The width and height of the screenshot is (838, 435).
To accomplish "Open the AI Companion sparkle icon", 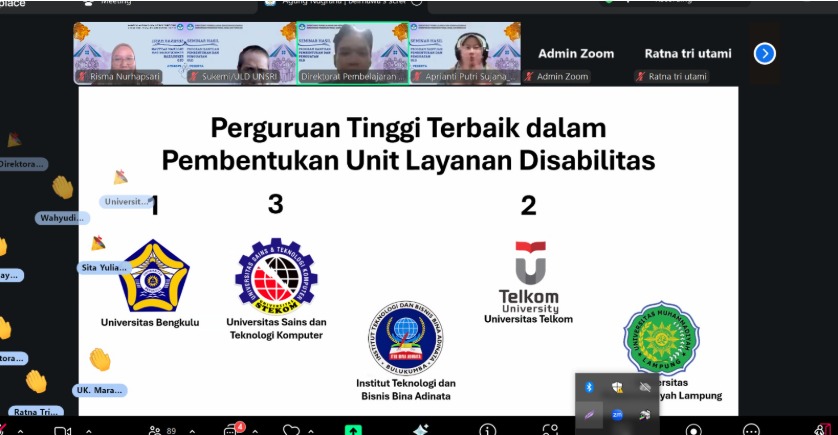I will (421, 430).
